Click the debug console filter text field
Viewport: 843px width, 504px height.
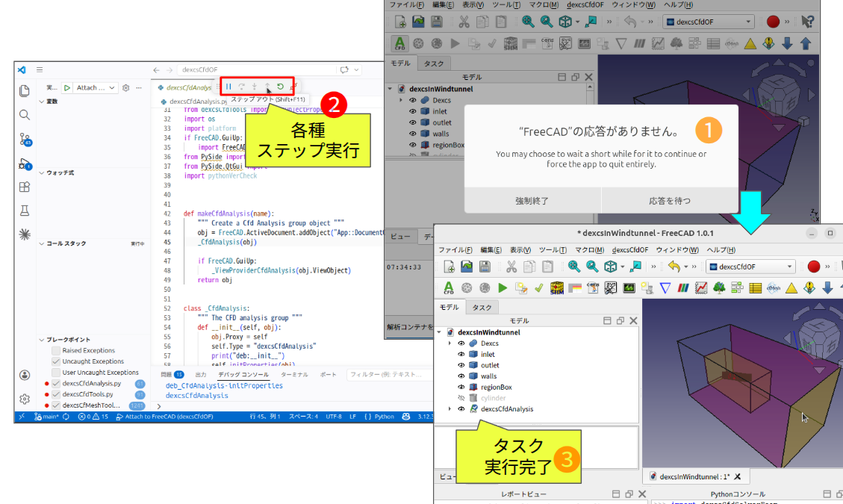click(x=388, y=374)
